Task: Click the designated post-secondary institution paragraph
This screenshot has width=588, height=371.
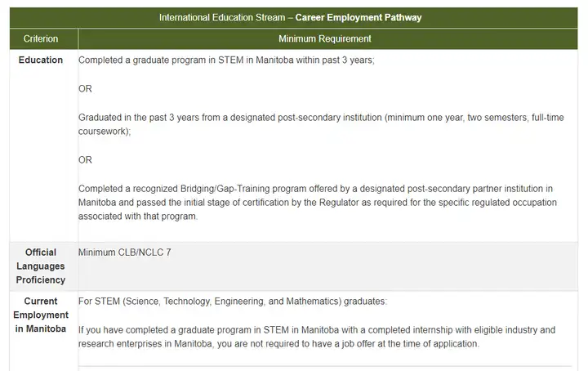Action: pyautogui.click(x=321, y=124)
